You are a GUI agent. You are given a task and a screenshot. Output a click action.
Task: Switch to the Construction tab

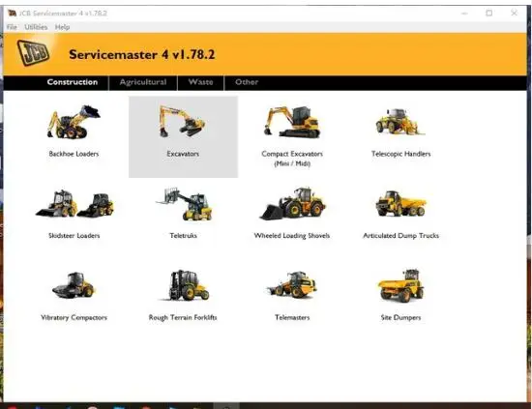pyautogui.click(x=73, y=82)
